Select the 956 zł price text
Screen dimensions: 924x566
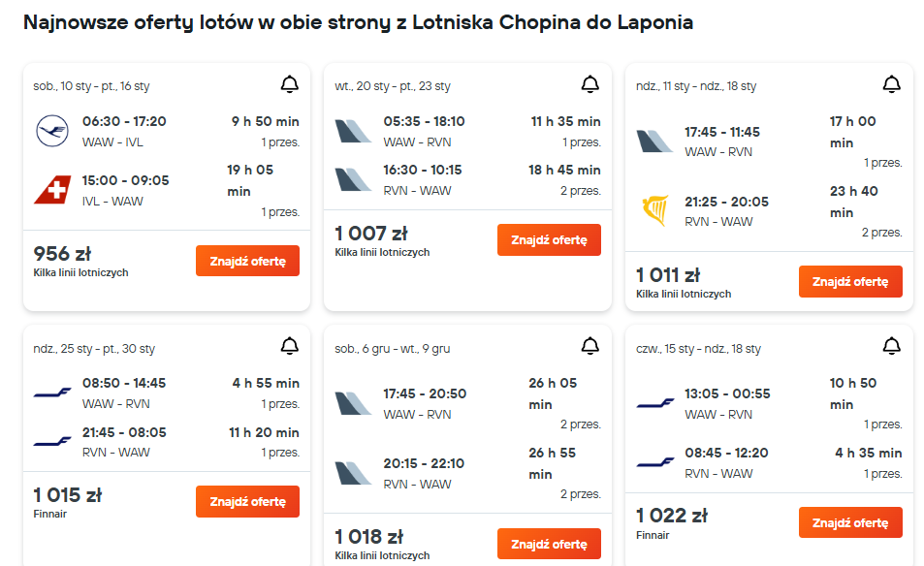point(63,254)
